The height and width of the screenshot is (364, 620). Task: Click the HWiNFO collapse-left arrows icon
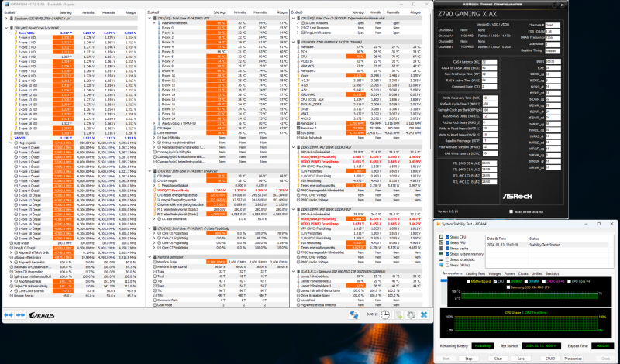pyautogui.click(x=9, y=315)
